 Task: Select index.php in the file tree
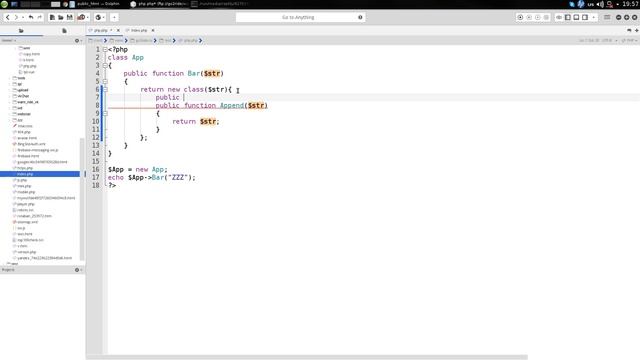coord(40,174)
